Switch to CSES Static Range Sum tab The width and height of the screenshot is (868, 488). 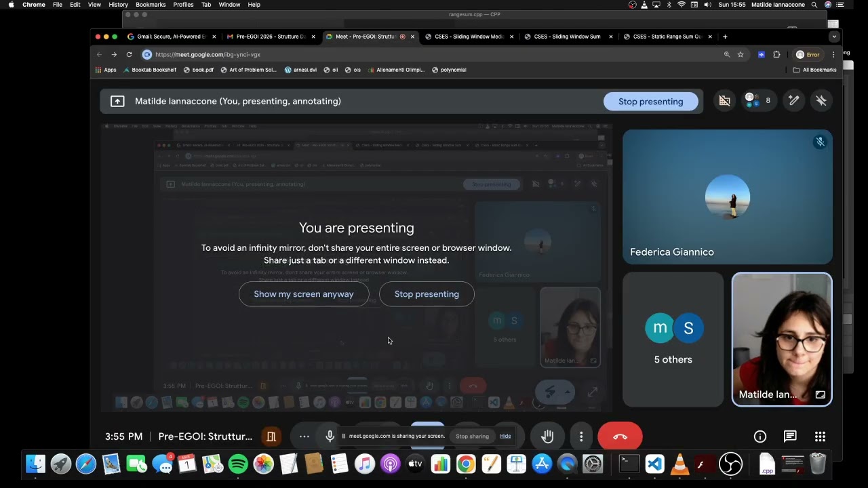(667, 37)
